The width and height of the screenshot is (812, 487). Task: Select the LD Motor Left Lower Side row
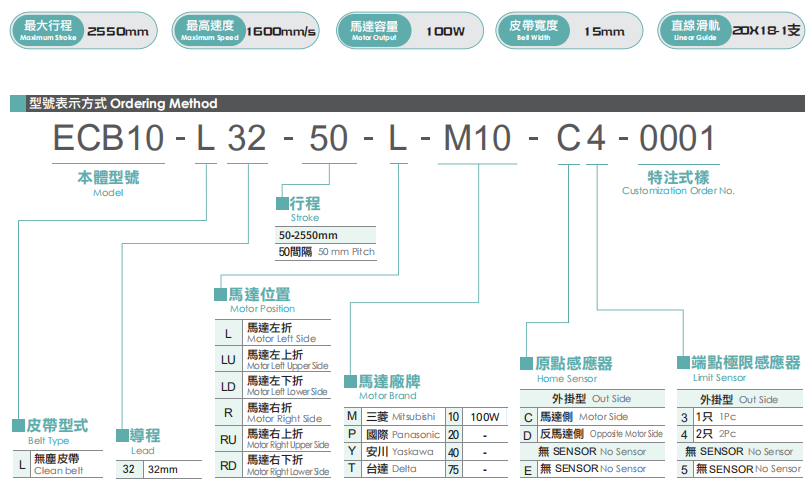coord(273,386)
